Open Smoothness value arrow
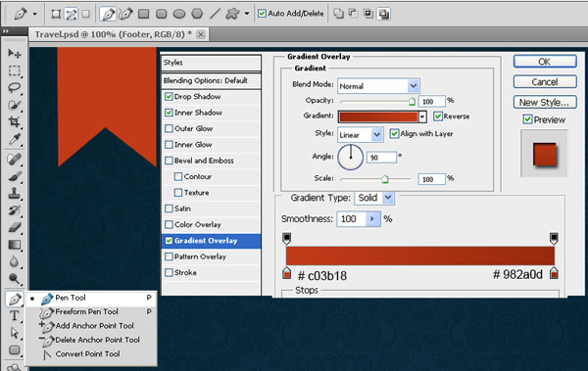This screenshot has height=371, width=588. [x=372, y=219]
